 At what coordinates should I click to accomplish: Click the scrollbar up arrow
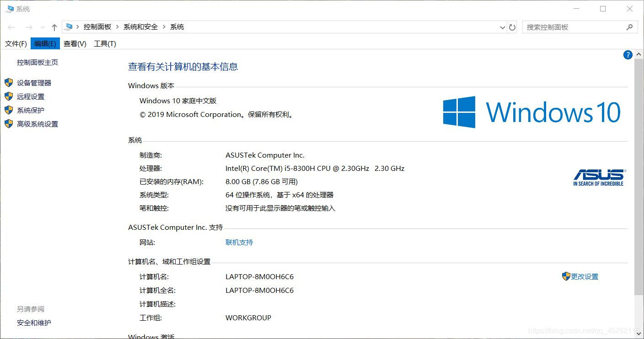tap(639, 54)
